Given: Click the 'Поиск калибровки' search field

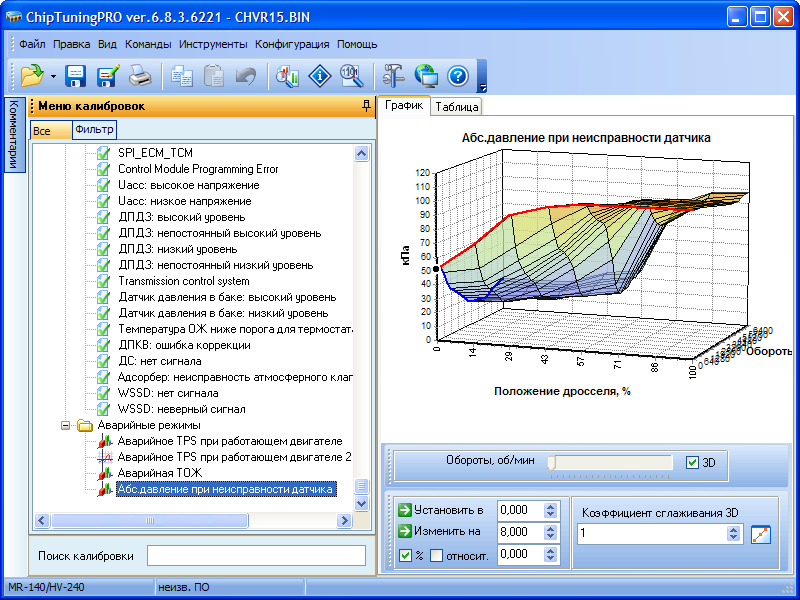Looking at the screenshot, I should click(256, 555).
